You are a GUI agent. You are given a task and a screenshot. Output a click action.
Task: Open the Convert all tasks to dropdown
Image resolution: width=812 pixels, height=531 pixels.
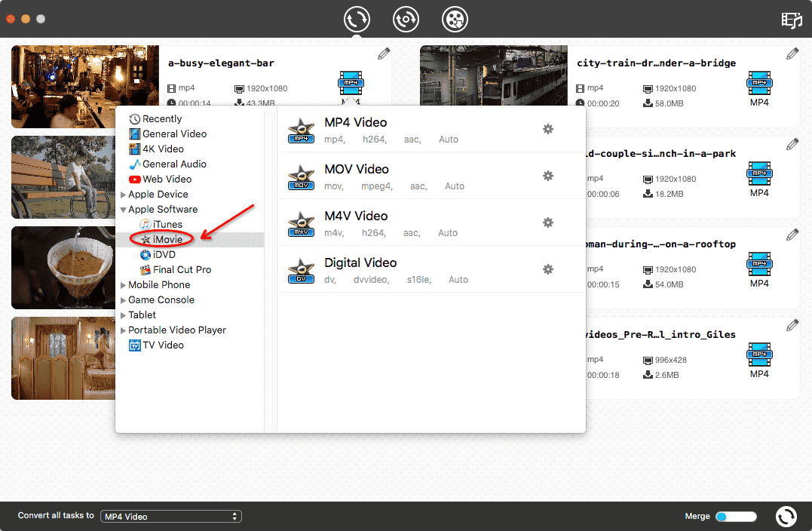171,517
